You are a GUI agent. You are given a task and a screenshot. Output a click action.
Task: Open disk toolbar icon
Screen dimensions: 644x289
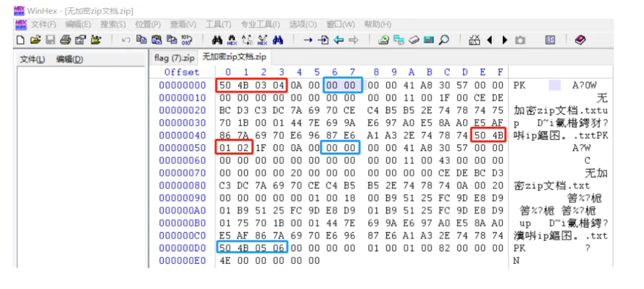pyautogui.click(x=384, y=40)
